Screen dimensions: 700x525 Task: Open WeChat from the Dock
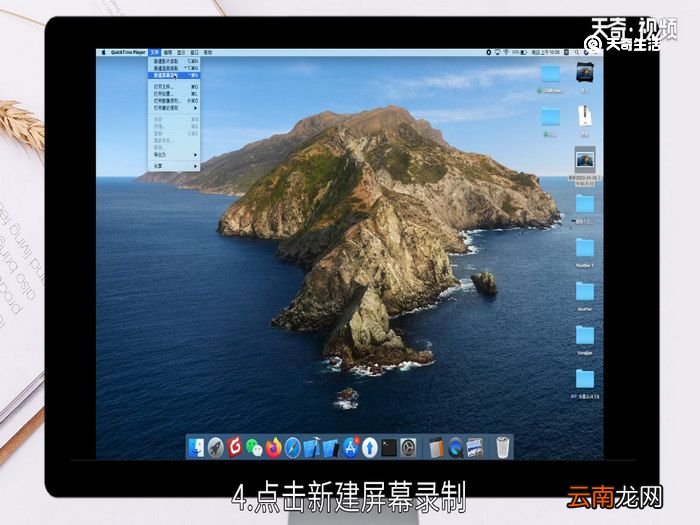tap(254, 448)
